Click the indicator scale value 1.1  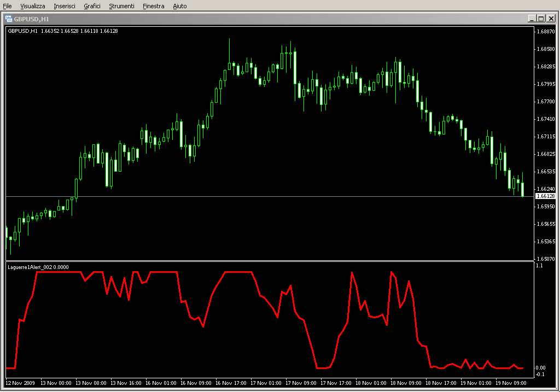click(x=539, y=266)
